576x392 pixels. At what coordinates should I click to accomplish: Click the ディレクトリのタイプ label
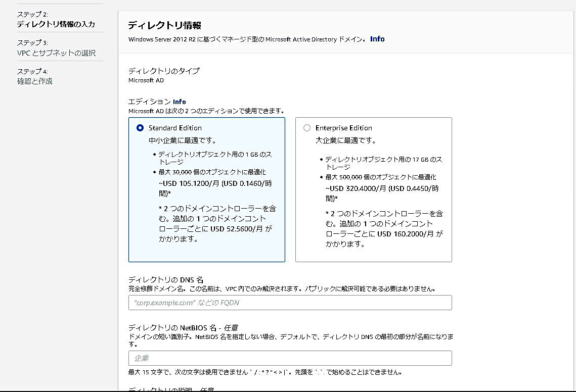pyautogui.click(x=164, y=71)
